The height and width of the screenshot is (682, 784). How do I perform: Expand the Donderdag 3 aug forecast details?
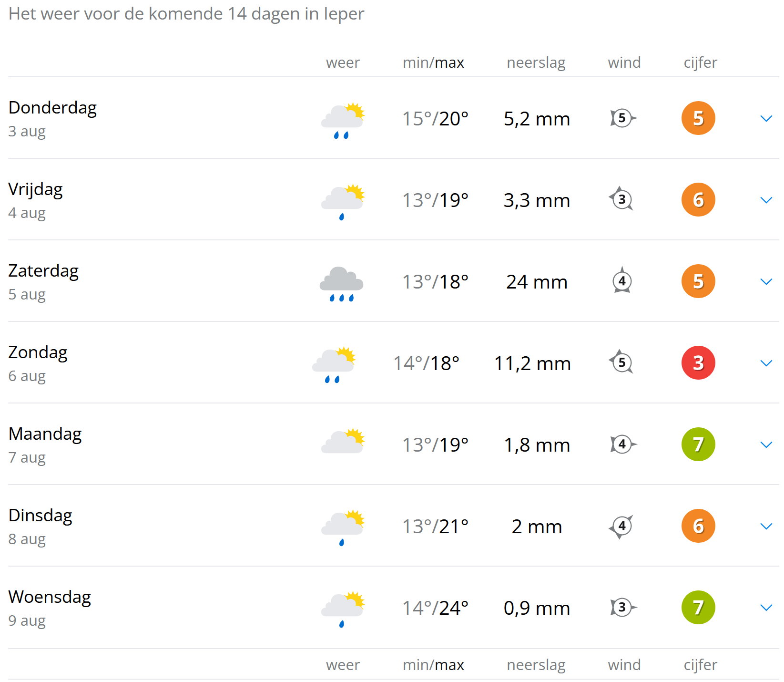point(766,118)
